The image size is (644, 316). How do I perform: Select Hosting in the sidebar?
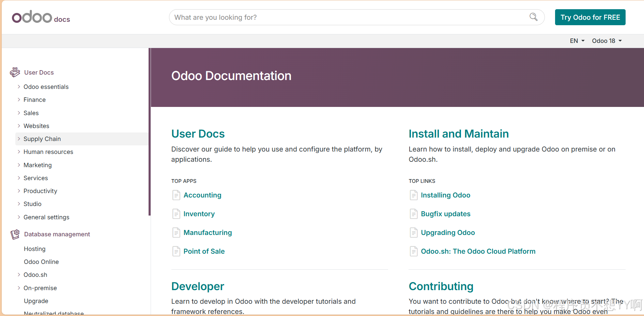tap(34, 249)
